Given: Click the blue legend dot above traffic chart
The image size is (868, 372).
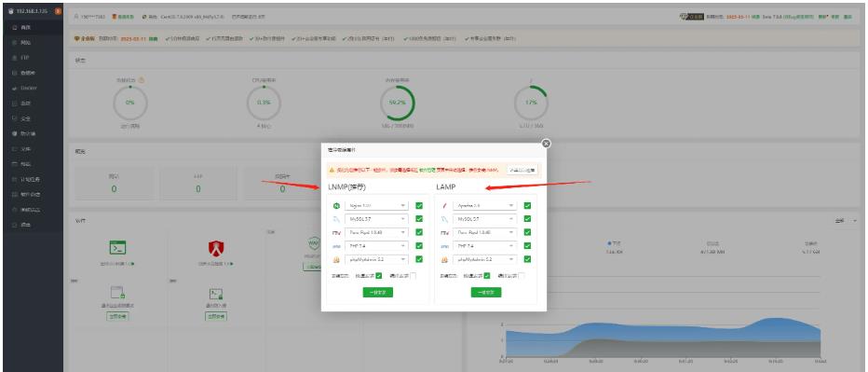Looking at the screenshot, I should (x=609, y=242).
